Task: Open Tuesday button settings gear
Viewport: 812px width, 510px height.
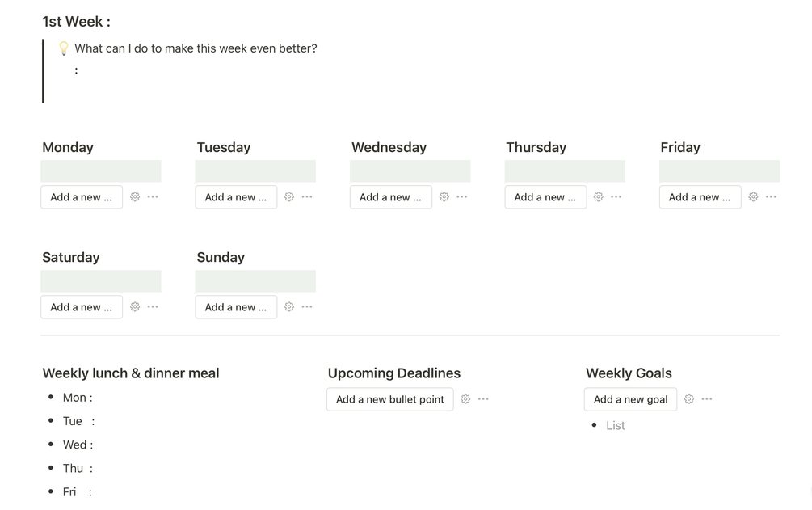Action: click(289, 197)
